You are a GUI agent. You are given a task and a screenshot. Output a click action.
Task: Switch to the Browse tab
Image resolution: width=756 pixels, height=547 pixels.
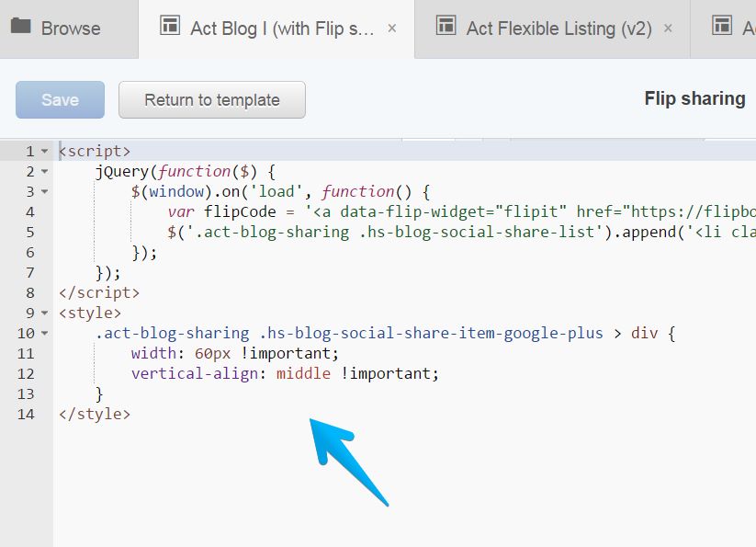point(70,28)
